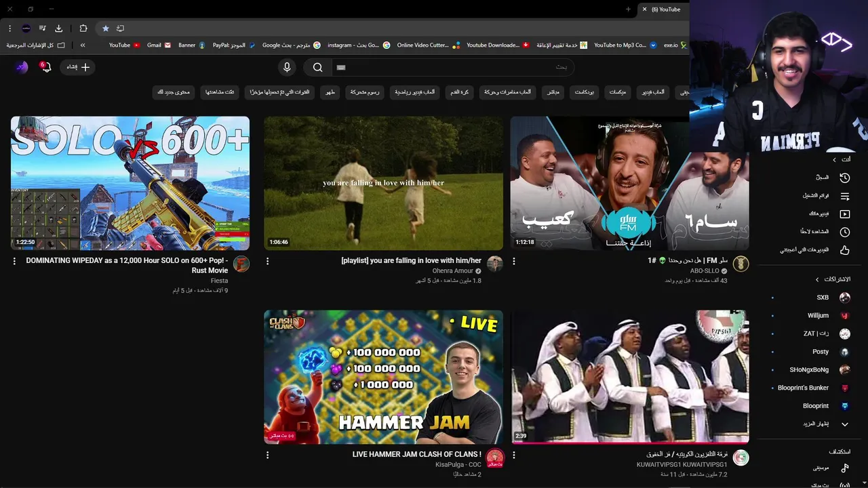The height and width of the screenshot is (488, 868).
Task: Select the Cooking (طهو) filter chip
Action: tap(331, 91)
